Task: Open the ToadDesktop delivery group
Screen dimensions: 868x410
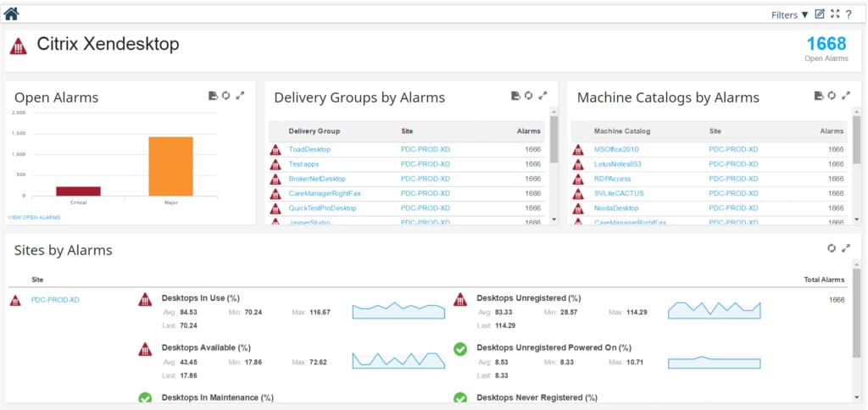Action: click(309, 149)
